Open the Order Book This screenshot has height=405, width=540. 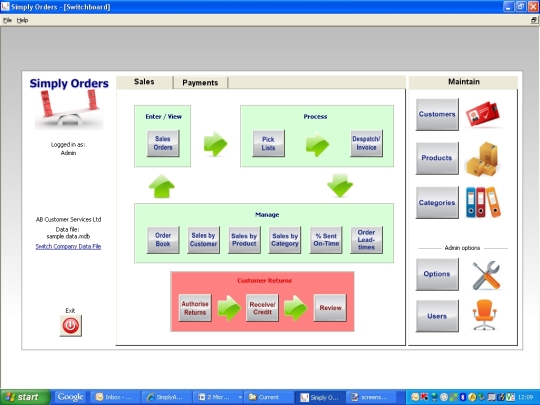pyautogui.click(x=163, y=240)
